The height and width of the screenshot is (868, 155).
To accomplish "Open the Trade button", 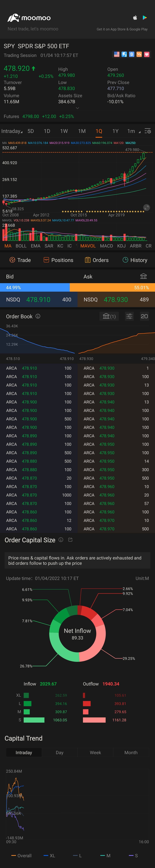I will coord(20,260).
